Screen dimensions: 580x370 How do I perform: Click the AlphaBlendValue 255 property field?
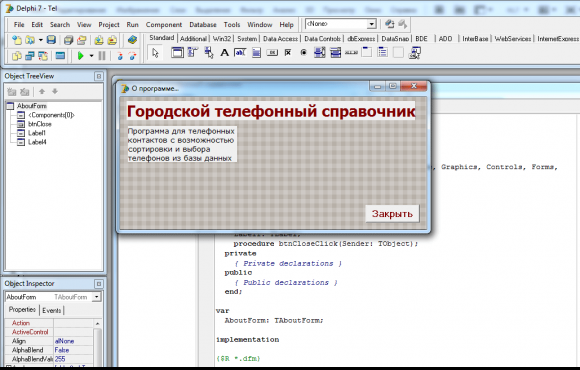73,359
